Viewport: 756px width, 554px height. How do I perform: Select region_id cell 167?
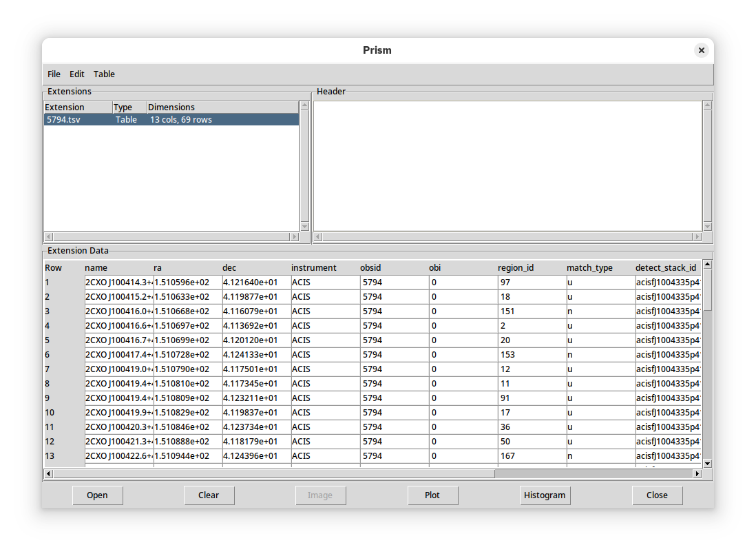coord(532,456)
